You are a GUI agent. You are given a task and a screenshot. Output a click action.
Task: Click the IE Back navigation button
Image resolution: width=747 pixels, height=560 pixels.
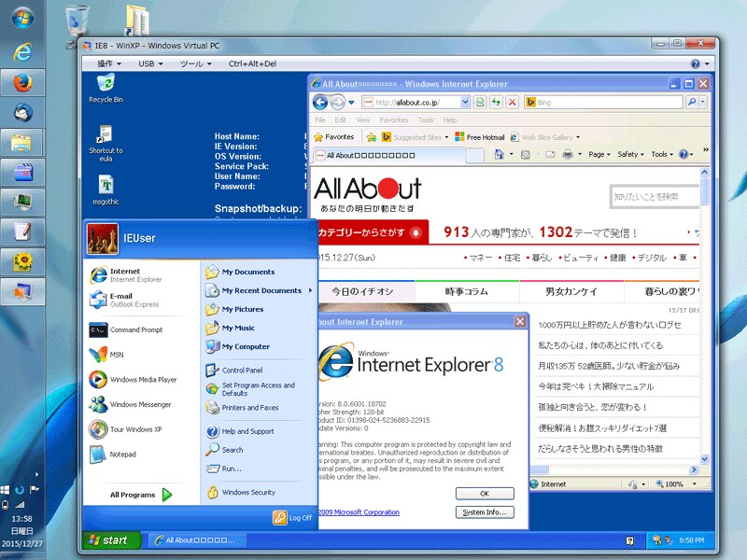pyautogui.click(x=320, y=102)
